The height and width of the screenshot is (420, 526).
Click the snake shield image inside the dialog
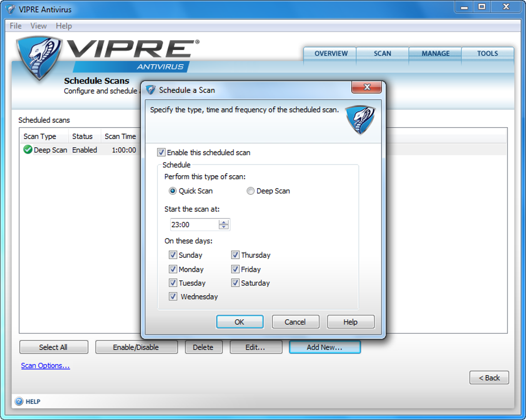point(360,120)
